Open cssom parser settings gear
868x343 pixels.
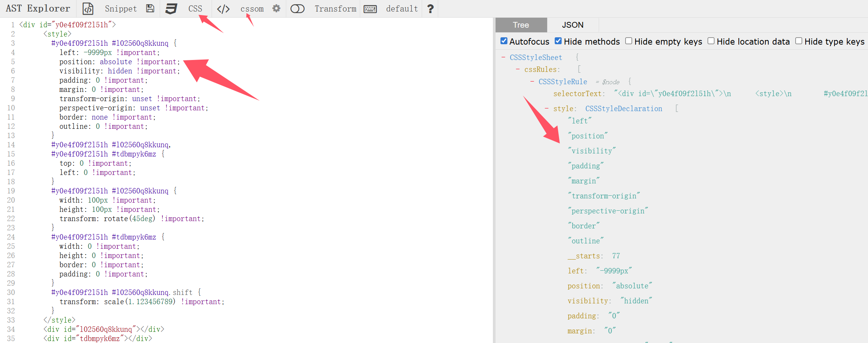(x=276, y=8)
